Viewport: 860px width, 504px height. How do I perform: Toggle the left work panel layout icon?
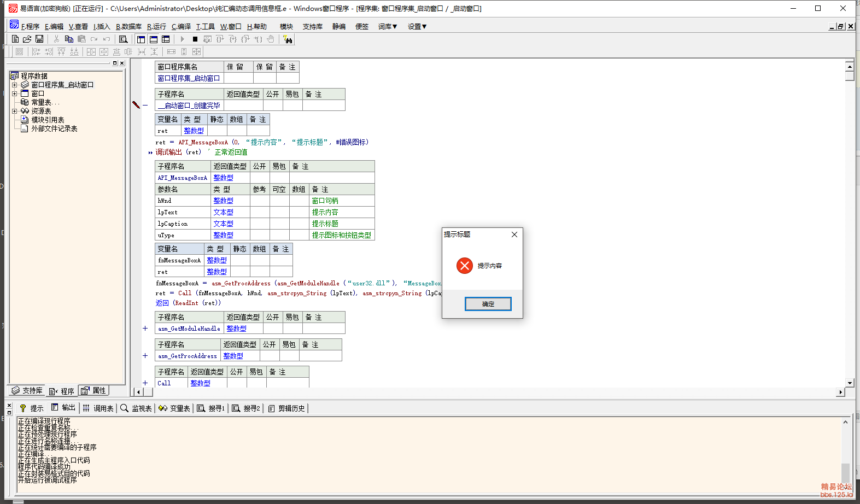(141, 39)
